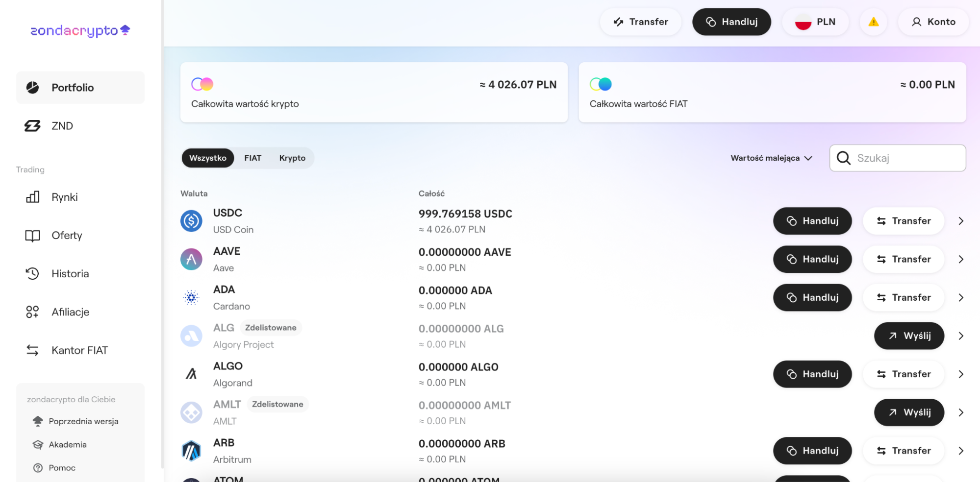Image resolution: width=980 pixels, height=482 pixels.
Task: Select the Wszystko filter
Action: [x=208, y=158]
